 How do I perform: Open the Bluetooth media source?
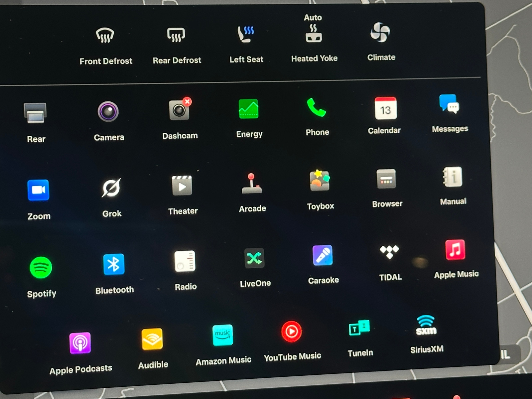click(114, 264)
